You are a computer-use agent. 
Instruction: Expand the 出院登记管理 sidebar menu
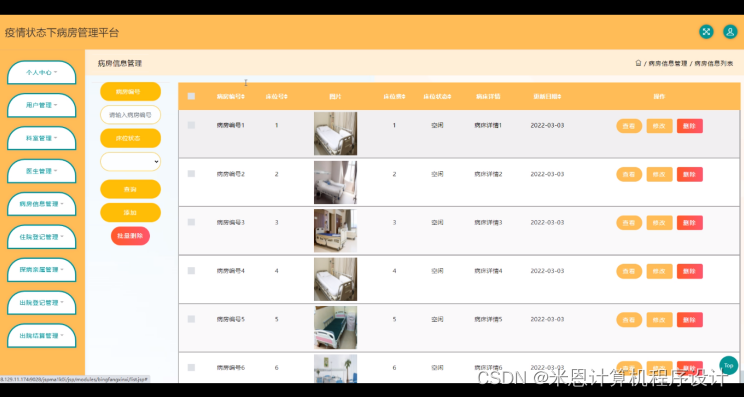(42, 303)
